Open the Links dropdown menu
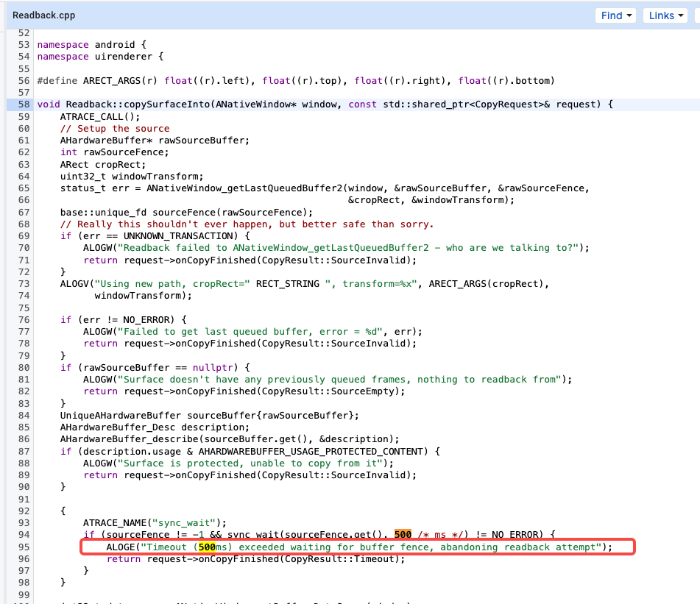Image resolution: width=700 pixels, height=604 pixels. [665, 15]
